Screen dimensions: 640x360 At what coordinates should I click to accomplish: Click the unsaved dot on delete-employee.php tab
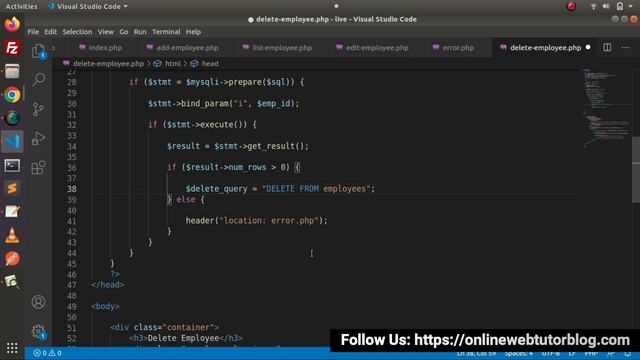point(588,47)
